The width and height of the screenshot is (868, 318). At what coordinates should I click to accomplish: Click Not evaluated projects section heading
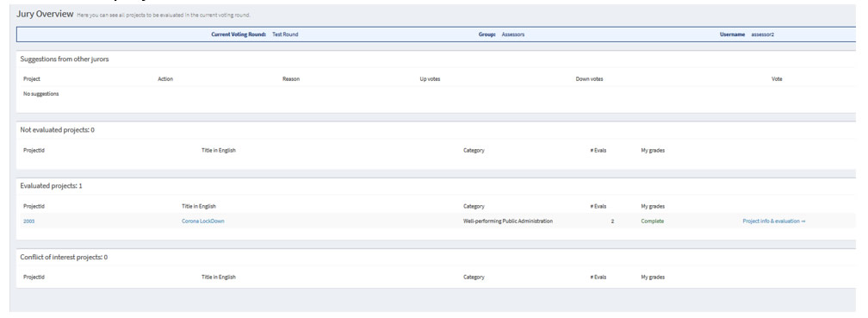pos(57,130)
